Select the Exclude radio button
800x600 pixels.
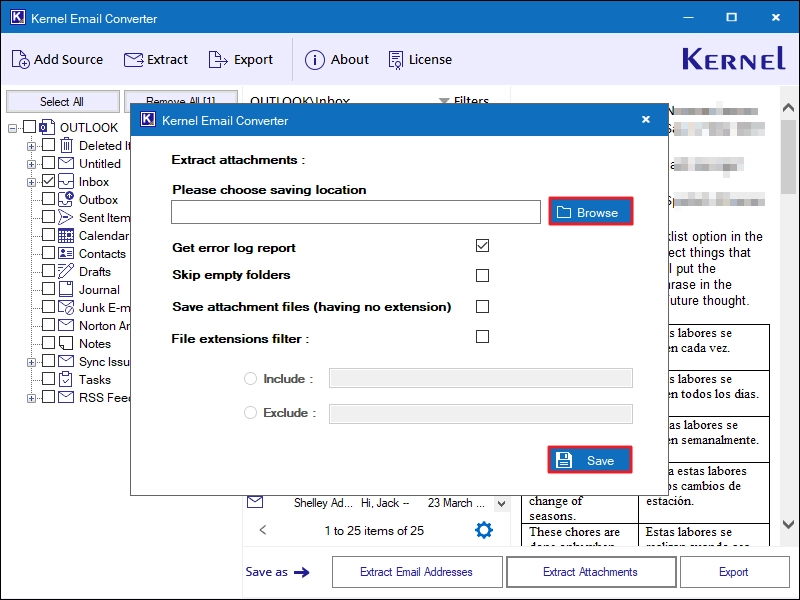point(250,412)
